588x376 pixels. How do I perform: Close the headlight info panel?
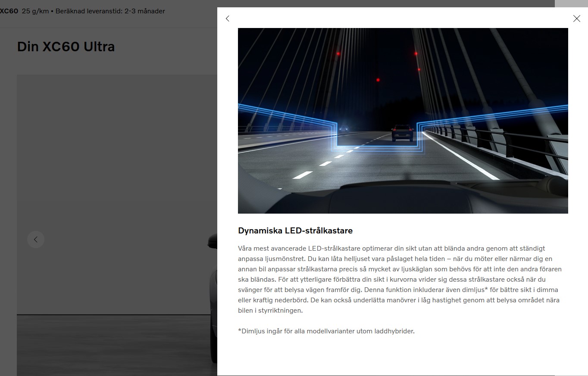(577, 19)
